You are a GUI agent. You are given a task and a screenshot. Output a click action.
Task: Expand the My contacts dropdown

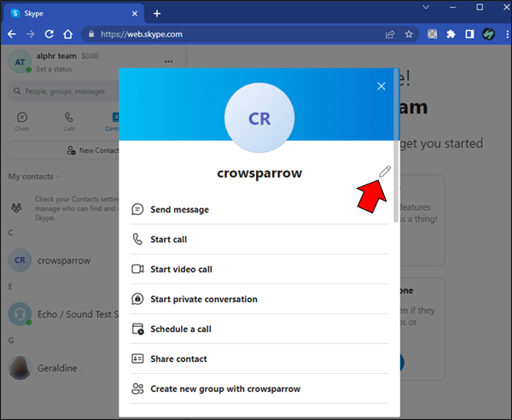(x=34, y=177)
